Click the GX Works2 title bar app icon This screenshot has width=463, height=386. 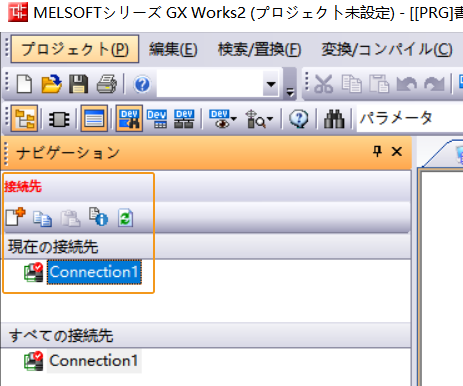click(x=18, y=12)
